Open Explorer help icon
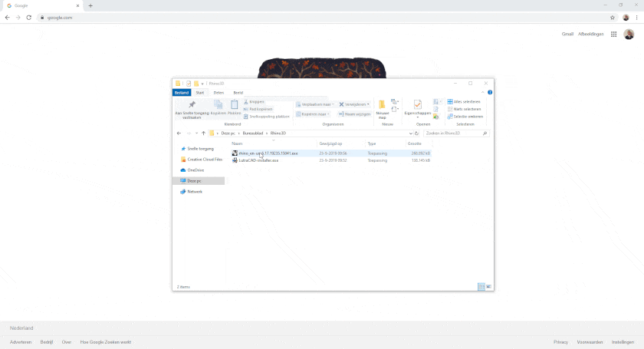 (x=490, y=93)
